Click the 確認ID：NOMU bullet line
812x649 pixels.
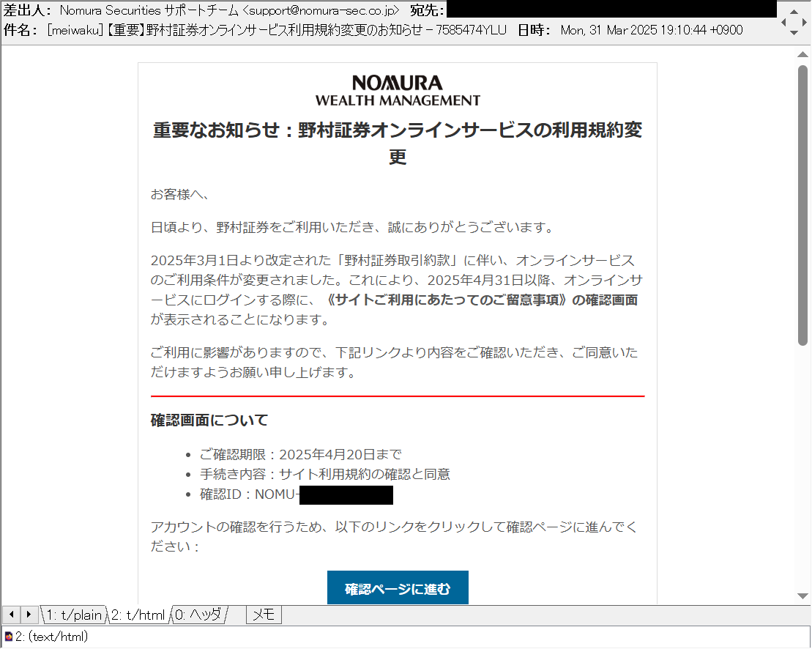[x=297, y=494]
